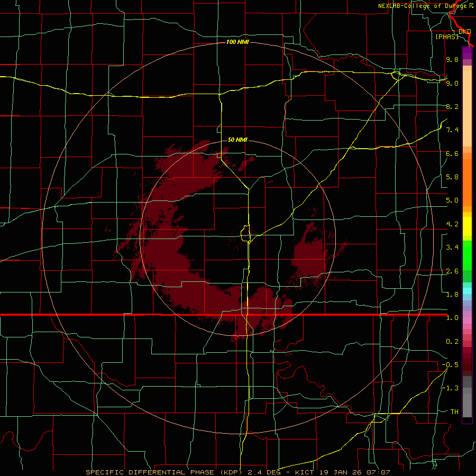Click the '3.4' legend value

click(452, 248)
